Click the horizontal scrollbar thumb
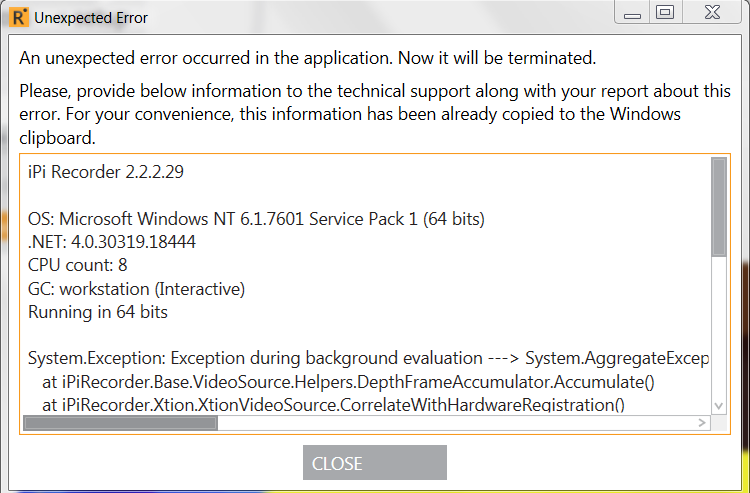The height and width of the screenshot is (493, 750). (x=121, y=423)
